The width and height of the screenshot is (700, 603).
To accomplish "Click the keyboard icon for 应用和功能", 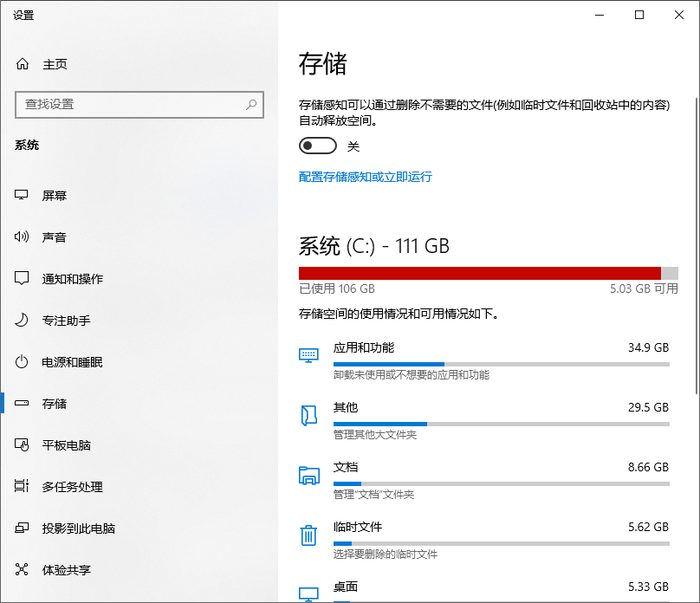I will [308, 355].
